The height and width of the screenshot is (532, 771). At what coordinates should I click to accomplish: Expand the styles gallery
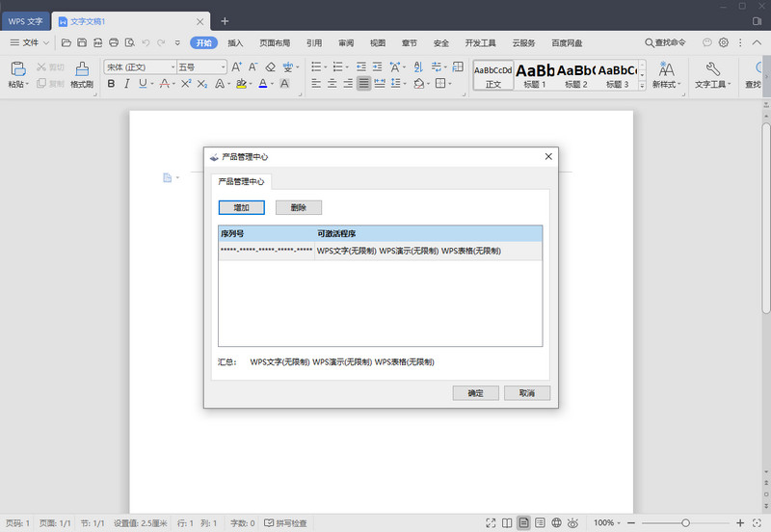[642, 85]
